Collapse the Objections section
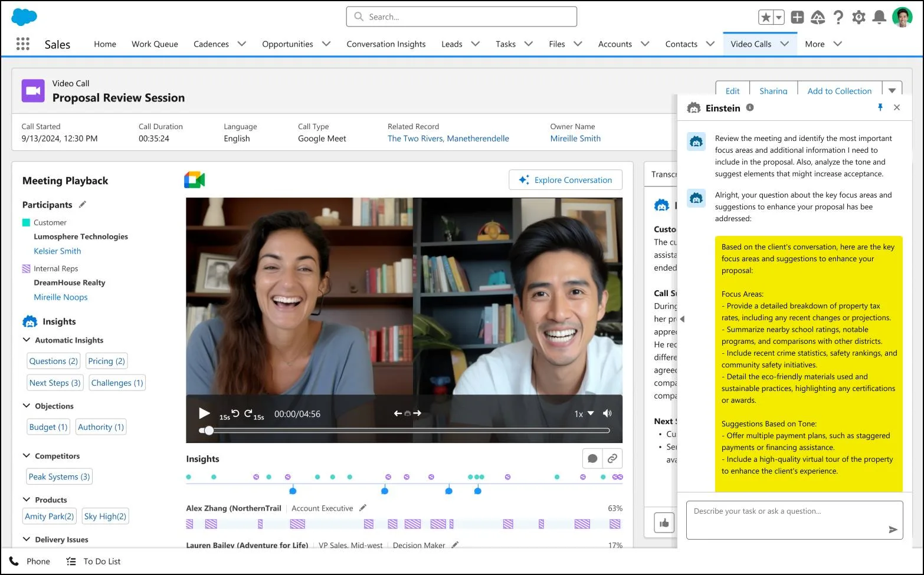The height and width of the screenshot is (575, 924). pos(27,406)
